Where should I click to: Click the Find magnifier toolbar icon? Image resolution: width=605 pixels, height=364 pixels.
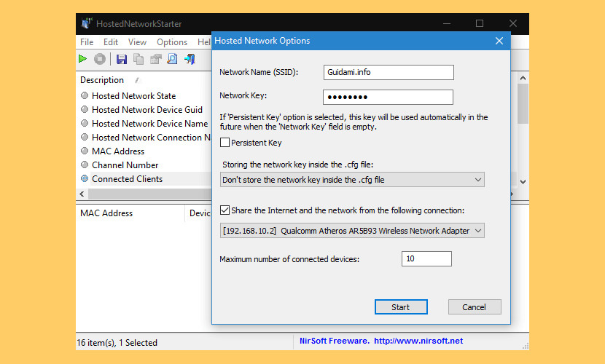pyautogui.click(x=172, y=59)
